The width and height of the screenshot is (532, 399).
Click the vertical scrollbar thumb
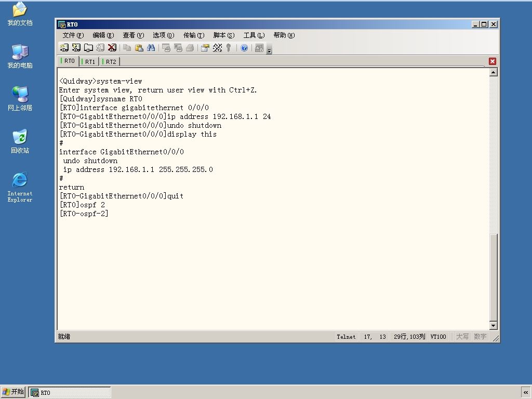pos(494,277)
